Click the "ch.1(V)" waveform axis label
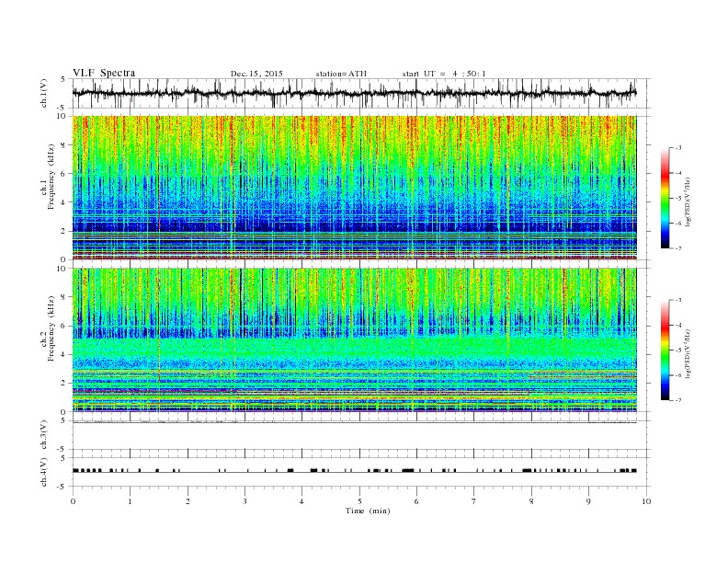Image resolution: width=728 pixels, height=563 pixels. click(44, 93)
